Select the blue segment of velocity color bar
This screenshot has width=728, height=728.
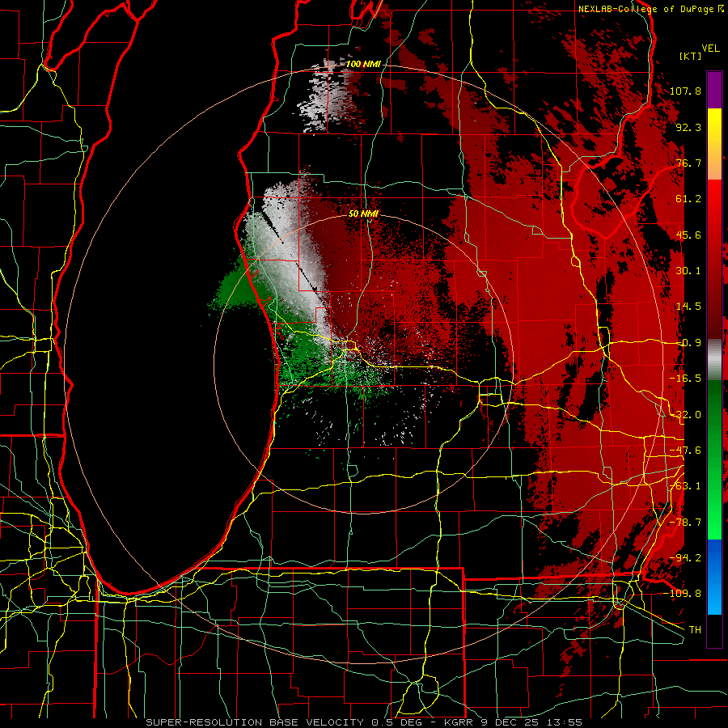[x=714, y=577]
